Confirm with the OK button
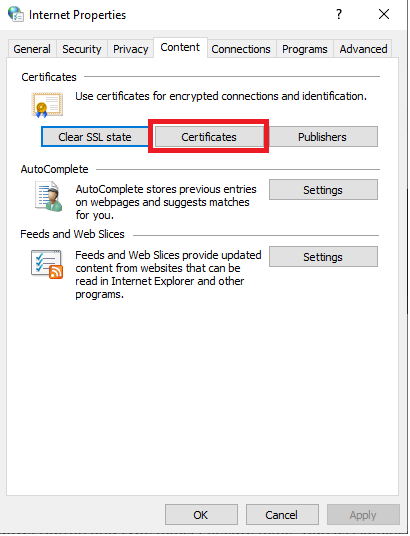 (201, 515)
